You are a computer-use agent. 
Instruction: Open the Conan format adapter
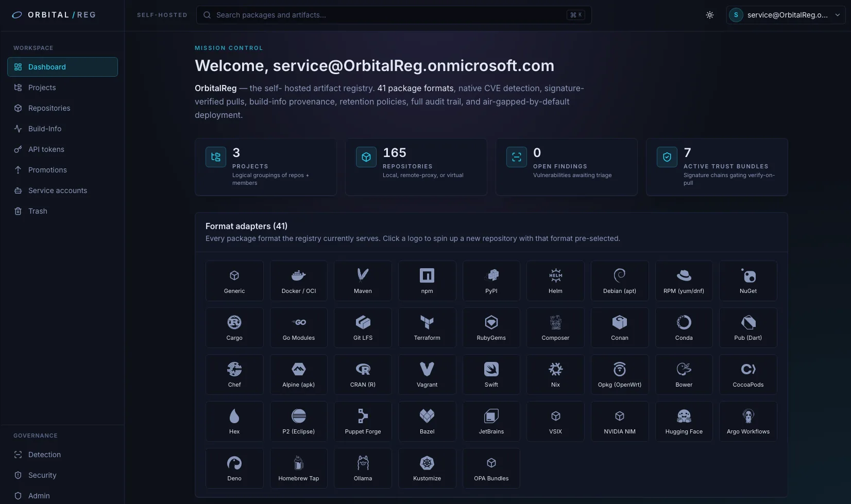tap(620, 327)
